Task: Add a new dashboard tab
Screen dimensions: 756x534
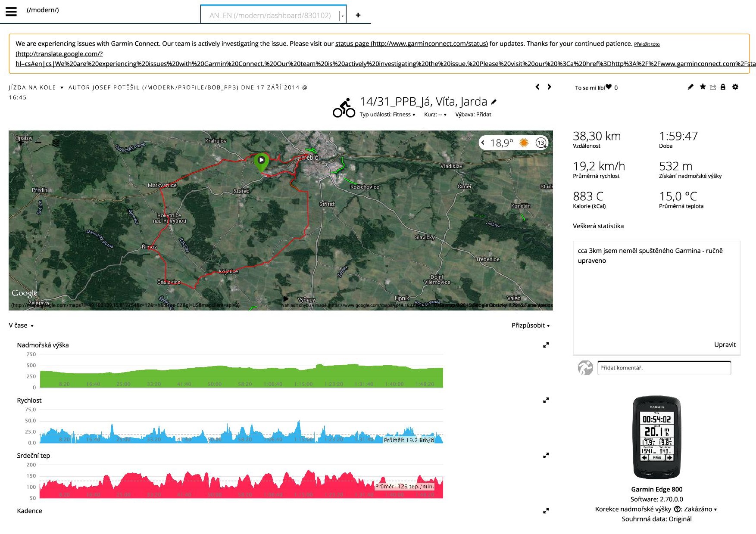Action: point(358,16)
